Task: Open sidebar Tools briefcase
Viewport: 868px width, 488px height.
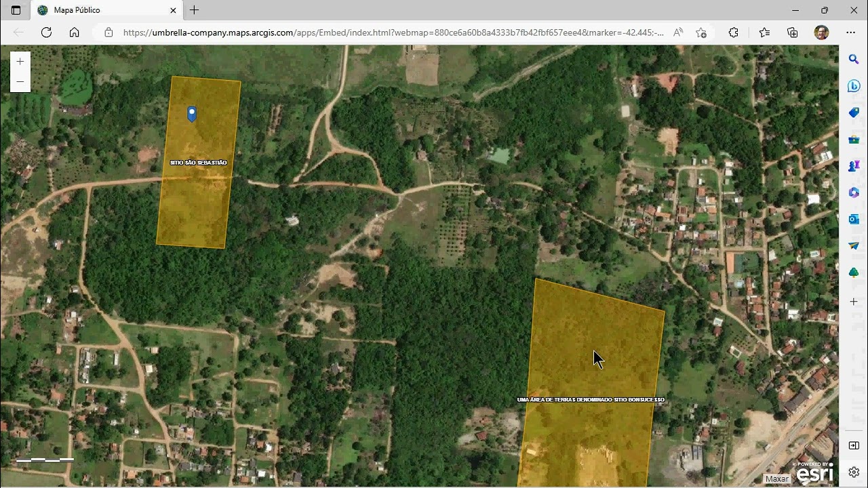Action: [854, 140]
